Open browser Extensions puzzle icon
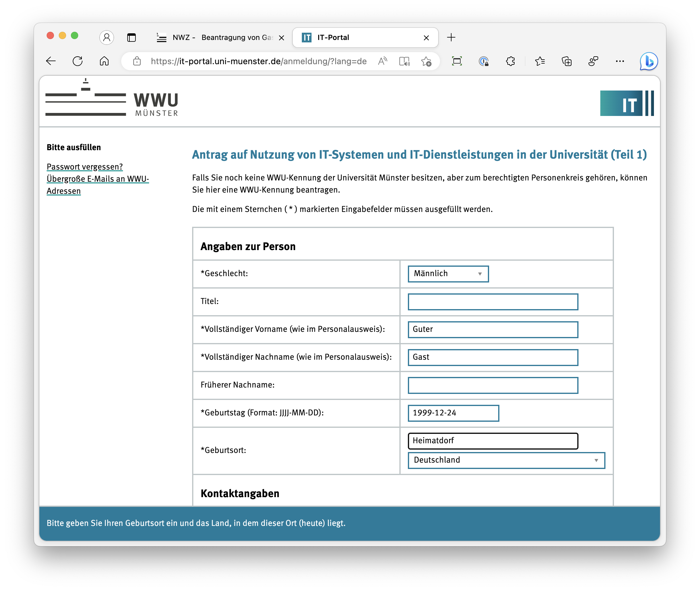Image resolution: width=700 pixels, height=591 pixels. [510, 61]
